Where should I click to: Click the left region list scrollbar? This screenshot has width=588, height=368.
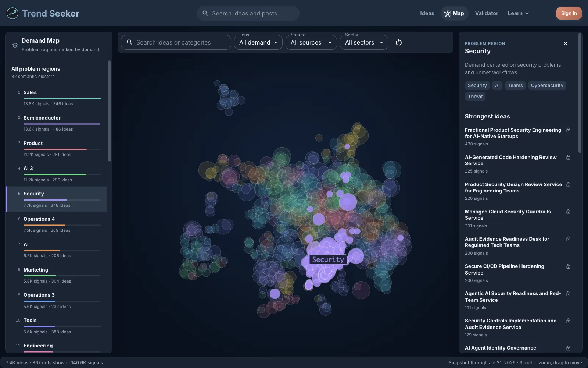[110, 111]
